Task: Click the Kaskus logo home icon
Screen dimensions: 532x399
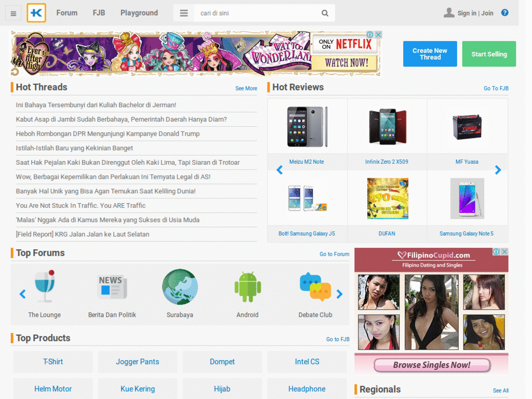Action: (x=36, y=13)
